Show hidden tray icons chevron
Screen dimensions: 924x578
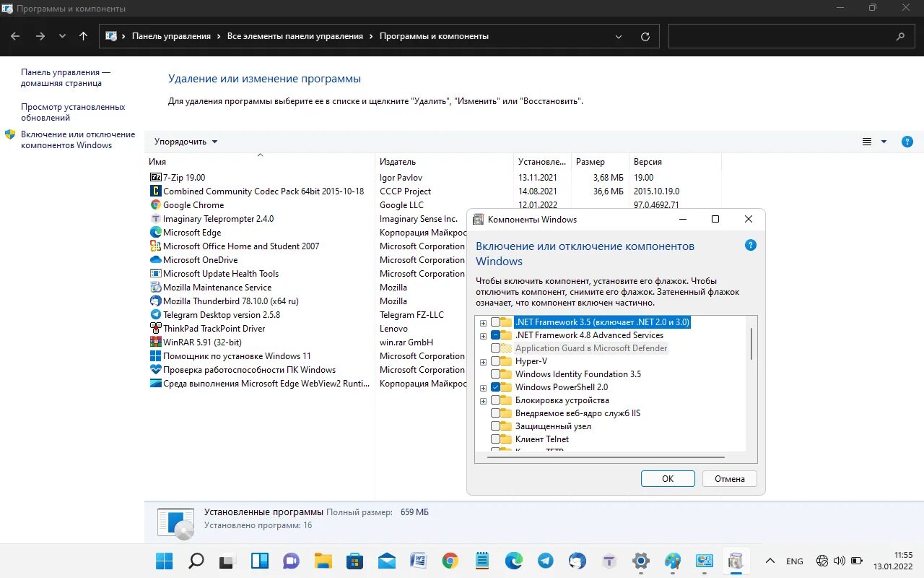coord(770,561)
